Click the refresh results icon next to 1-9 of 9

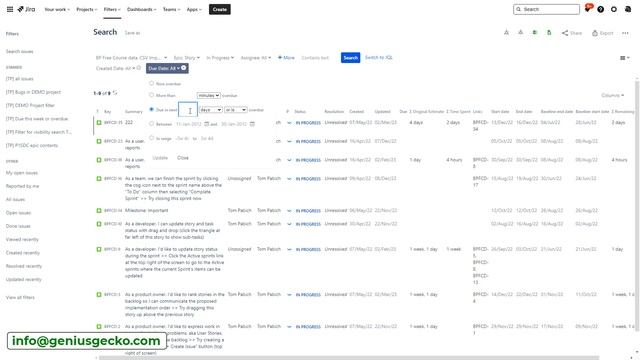tap(115, 93)
